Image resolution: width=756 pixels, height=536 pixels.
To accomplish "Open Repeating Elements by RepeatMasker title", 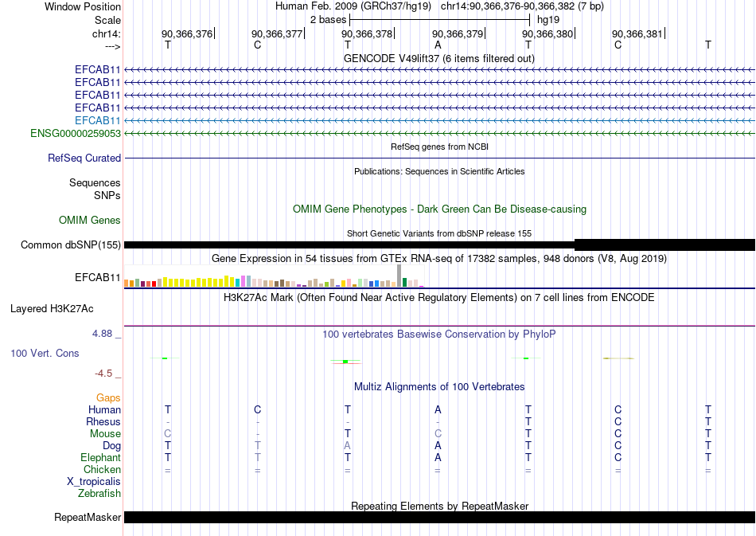I will 439,506.
